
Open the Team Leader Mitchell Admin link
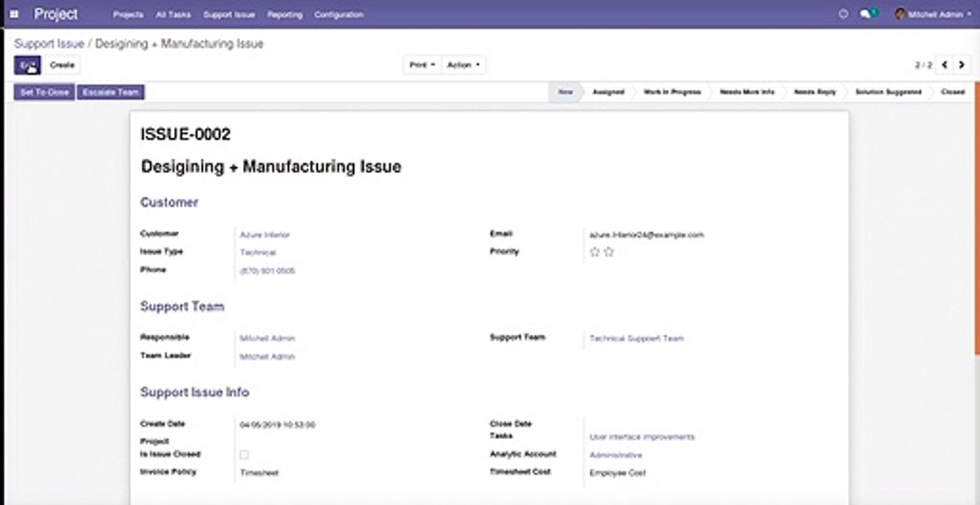(267, 357)
